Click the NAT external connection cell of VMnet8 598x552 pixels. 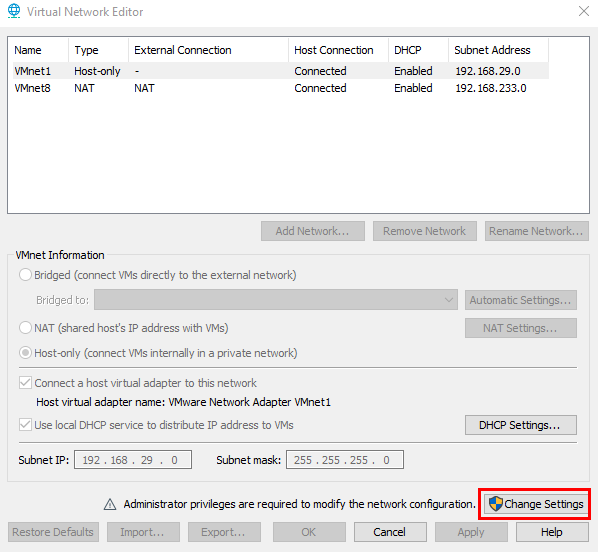tap(144, 88)
